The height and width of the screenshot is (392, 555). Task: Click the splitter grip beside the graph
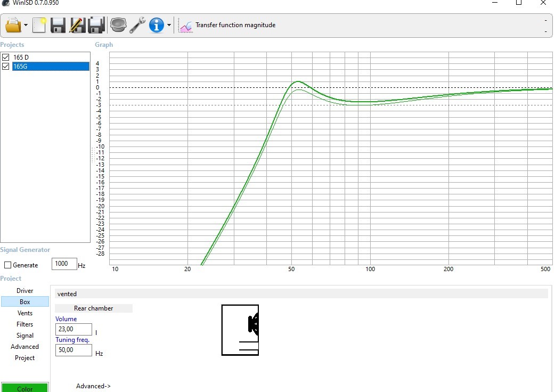point(92,155)
